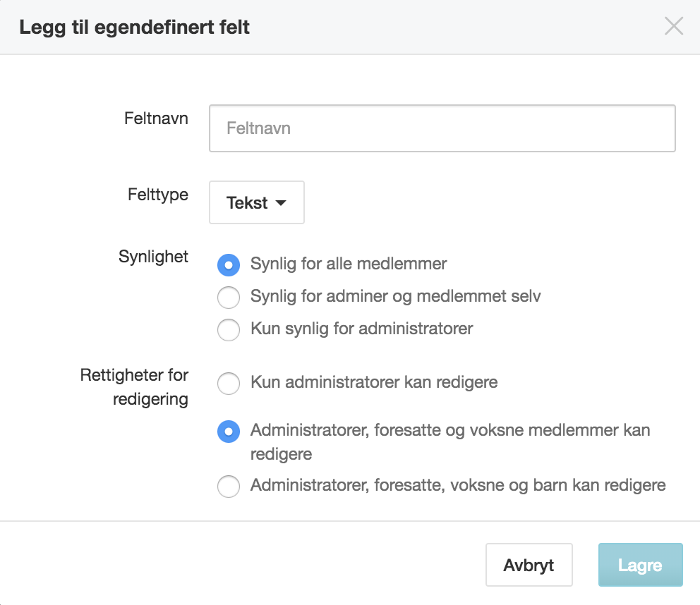Click the Felttype label text
This screenshot has width=700, height=605.
coord(158,195)
